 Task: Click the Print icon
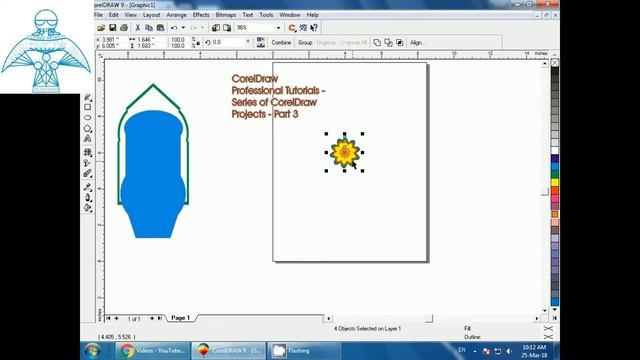(x=124, y=28)
